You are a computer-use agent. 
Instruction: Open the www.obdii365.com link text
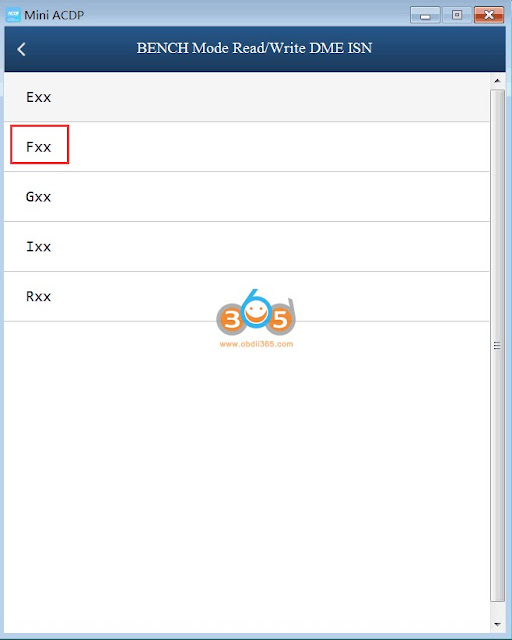point(256,344)
